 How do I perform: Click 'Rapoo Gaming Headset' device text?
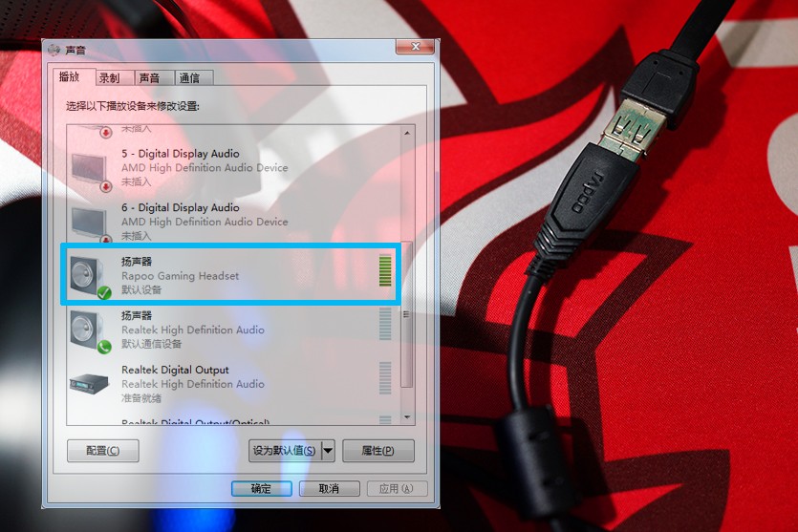[181, 276]
